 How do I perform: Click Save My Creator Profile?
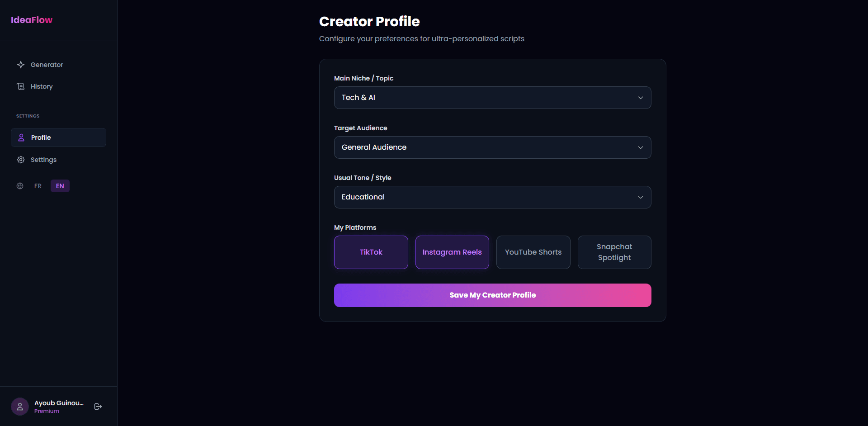492,295
